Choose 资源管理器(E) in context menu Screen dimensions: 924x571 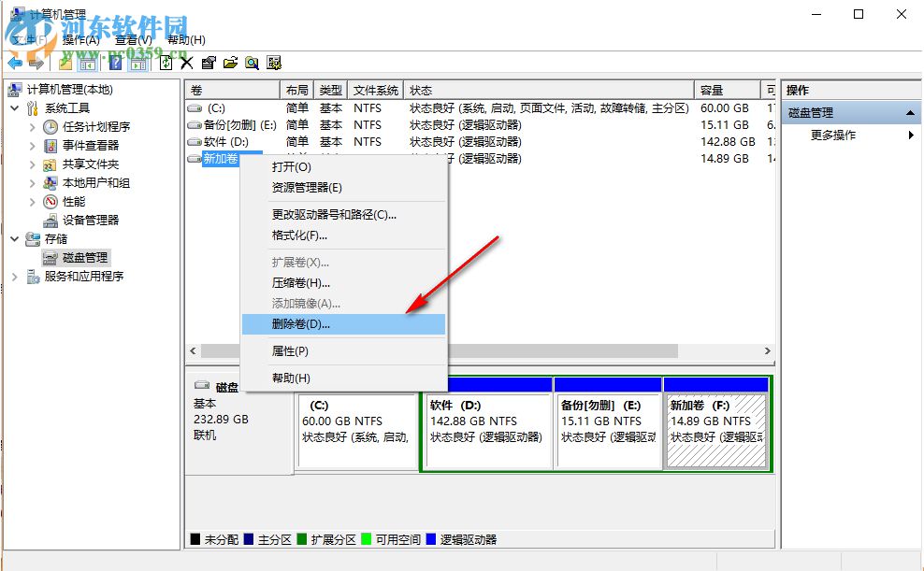click(343, 188)
